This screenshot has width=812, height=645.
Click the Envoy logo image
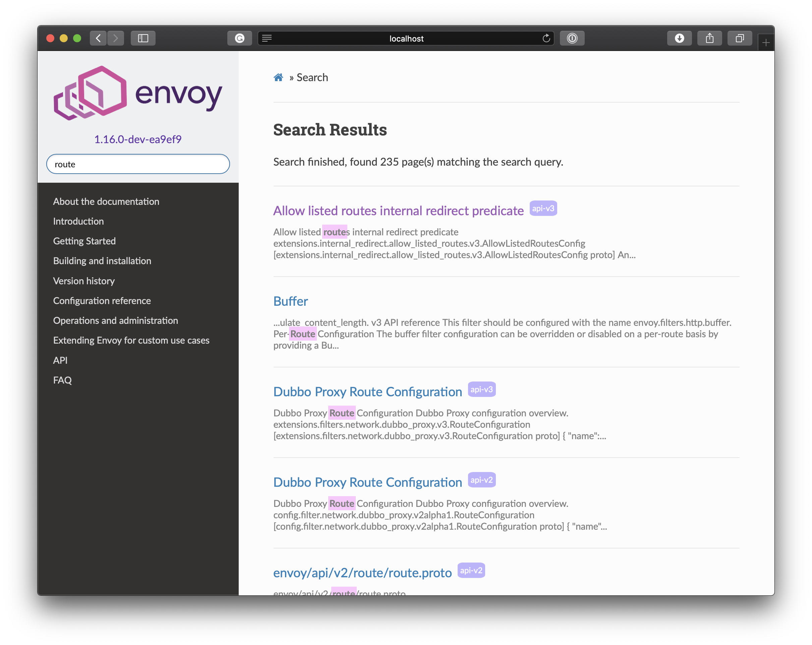click(138, 93)
